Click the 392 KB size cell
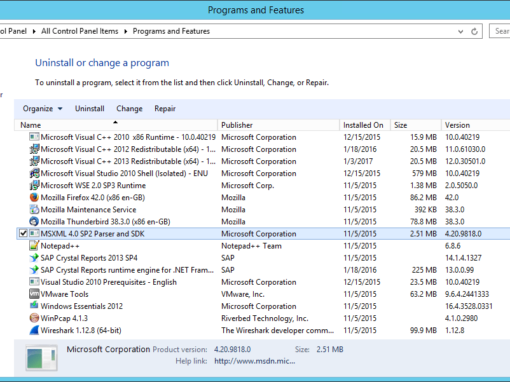Image resolution: width=510 pixels, height=382 pixels. coord(426,210)
